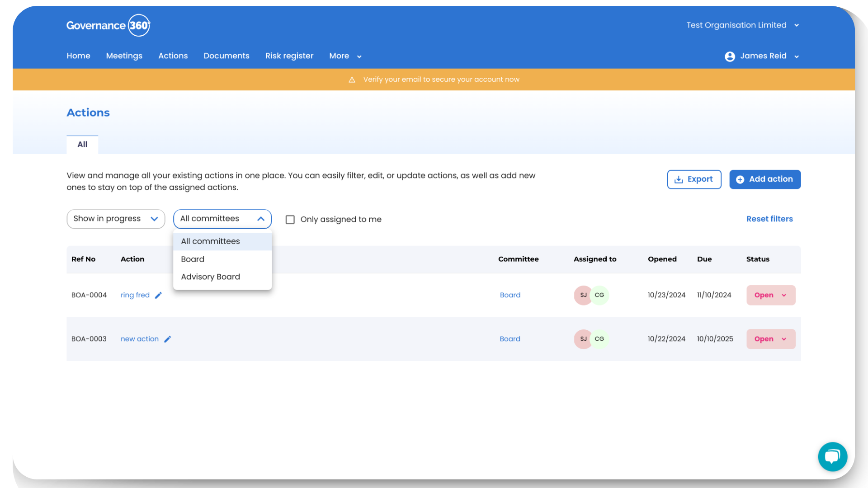
Task: Choose Board from the committee list
Action: tap(222, 259)
